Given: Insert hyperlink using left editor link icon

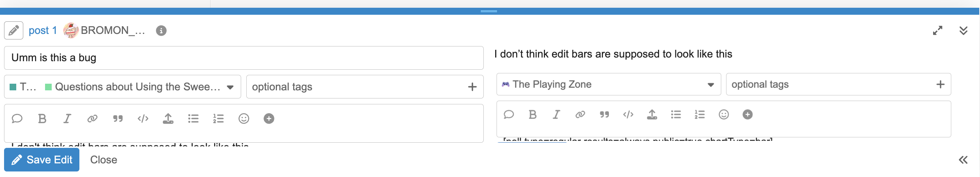Looking at the screenshot, I should pos(92,119).
